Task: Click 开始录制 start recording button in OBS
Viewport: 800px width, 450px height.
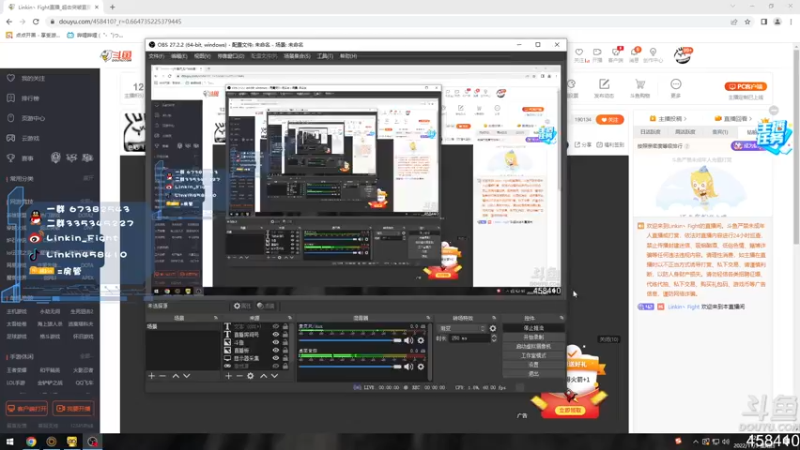Action: pos(534,337)
